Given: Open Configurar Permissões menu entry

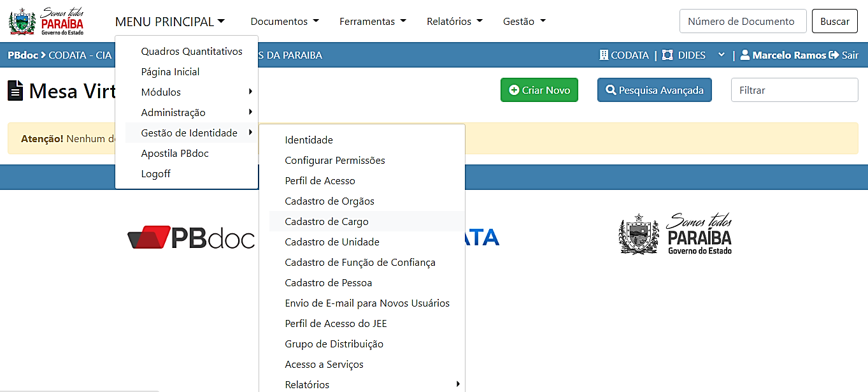Looking at the screenshot, I should 335,161.
